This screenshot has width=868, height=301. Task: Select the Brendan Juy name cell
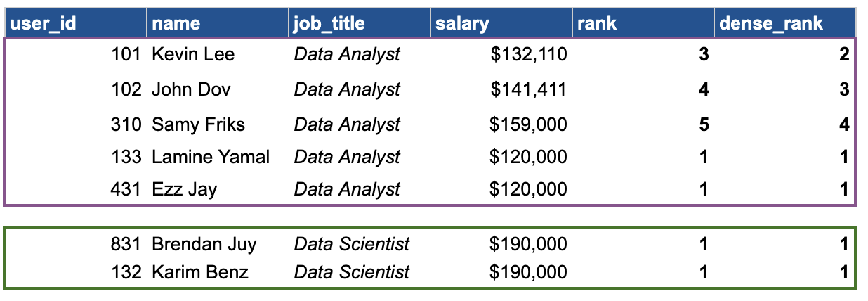pyautogui.click(x=218, y=244)
